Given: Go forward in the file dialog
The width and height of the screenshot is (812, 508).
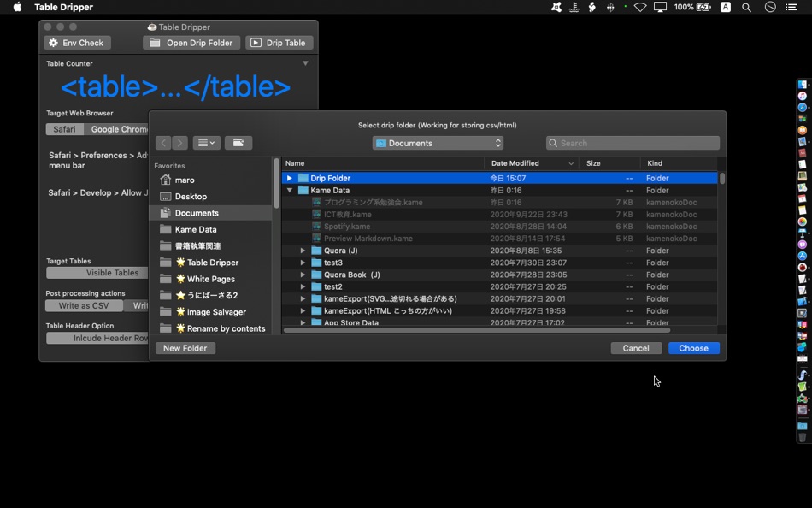Looking at the screenshot, I should tap(179, 143).
